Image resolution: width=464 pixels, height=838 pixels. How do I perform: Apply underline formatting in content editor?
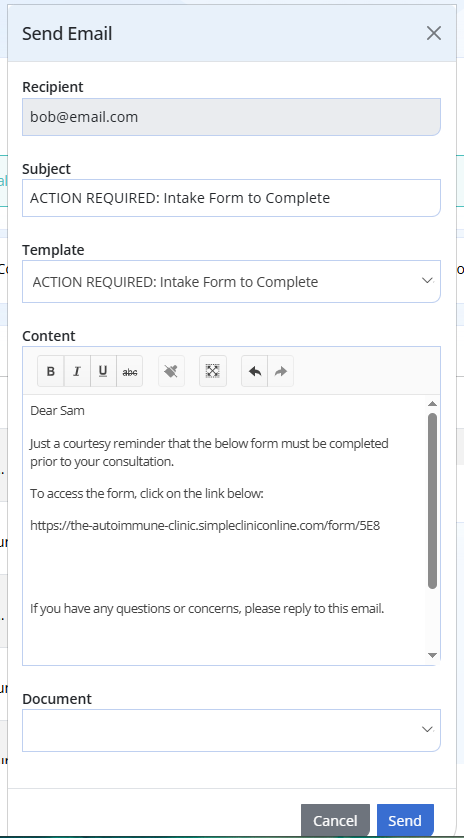103,371
